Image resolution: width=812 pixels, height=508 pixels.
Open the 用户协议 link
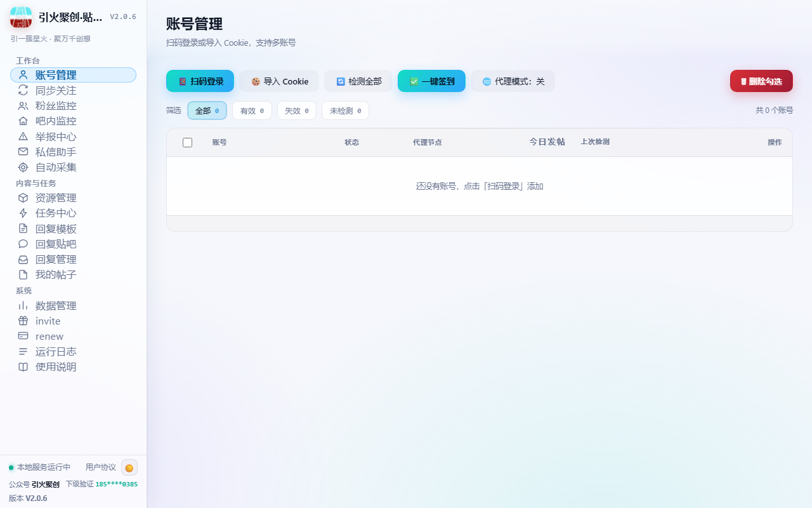coord(101,467)
